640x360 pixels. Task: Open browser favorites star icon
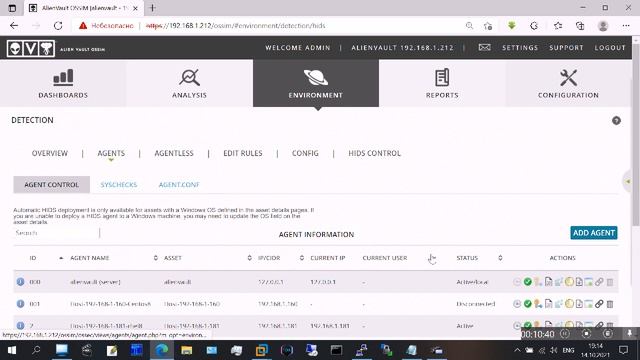pos(558,26)
